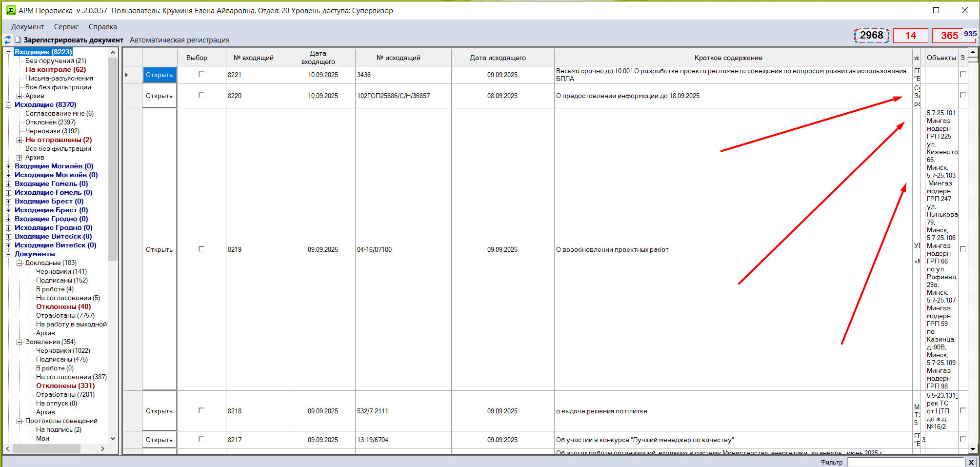
Task: Check the Выбор checkbox for document 8219
Action: point(201,249)
